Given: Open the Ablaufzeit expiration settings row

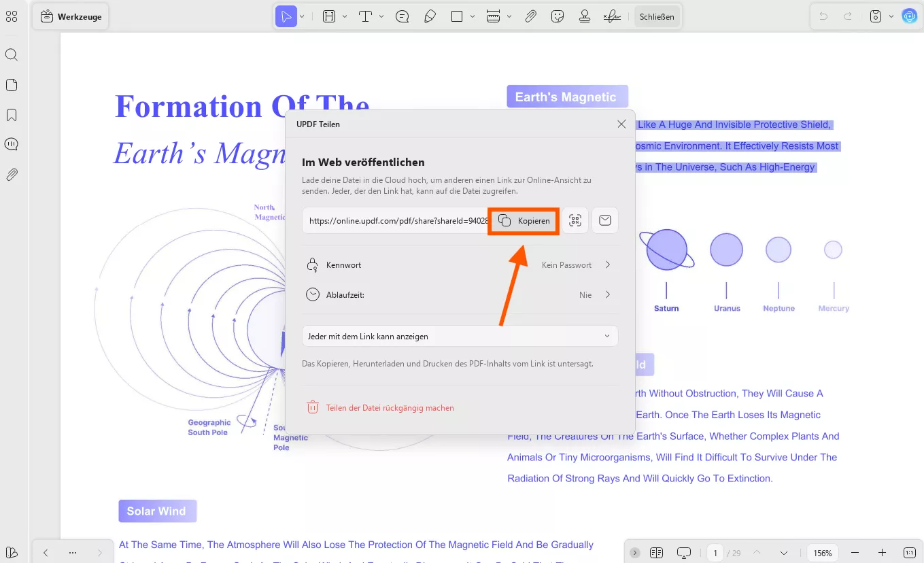Looking at the screenshot, I should point(460,294).
